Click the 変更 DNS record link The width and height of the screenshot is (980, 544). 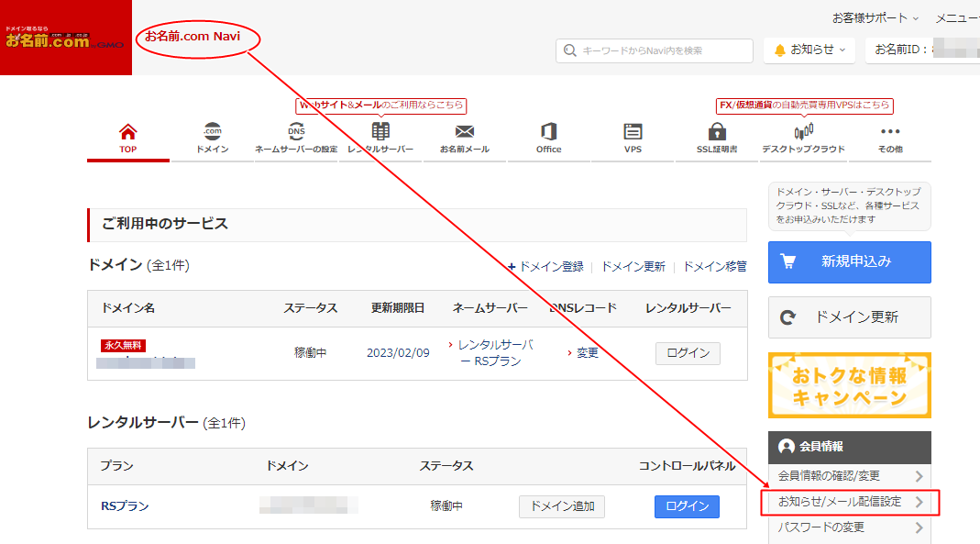587,353
